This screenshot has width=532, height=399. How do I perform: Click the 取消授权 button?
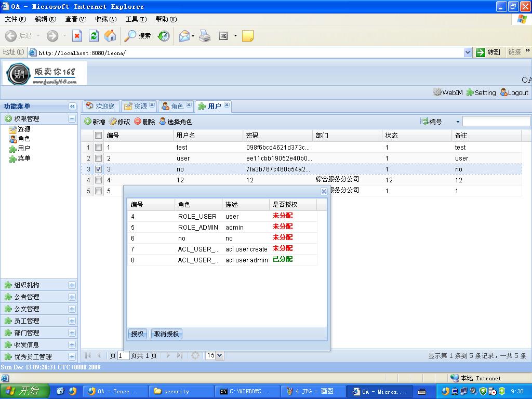166,334
